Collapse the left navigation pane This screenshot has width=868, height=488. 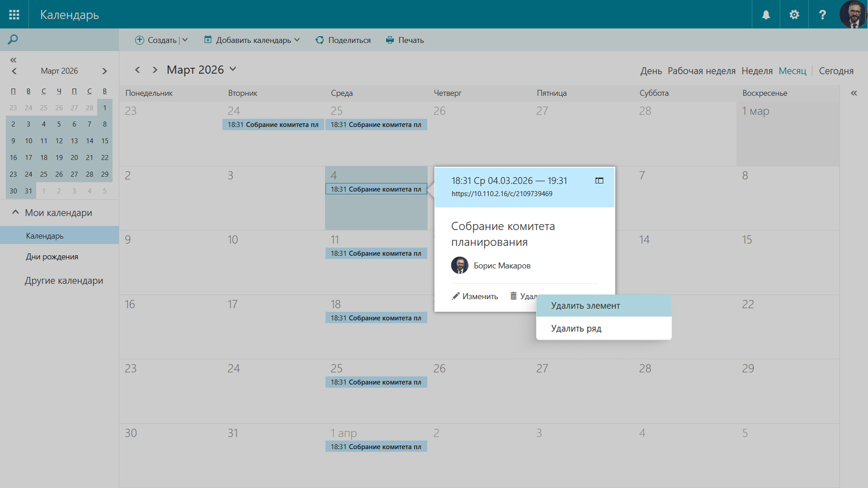[13, 60]
